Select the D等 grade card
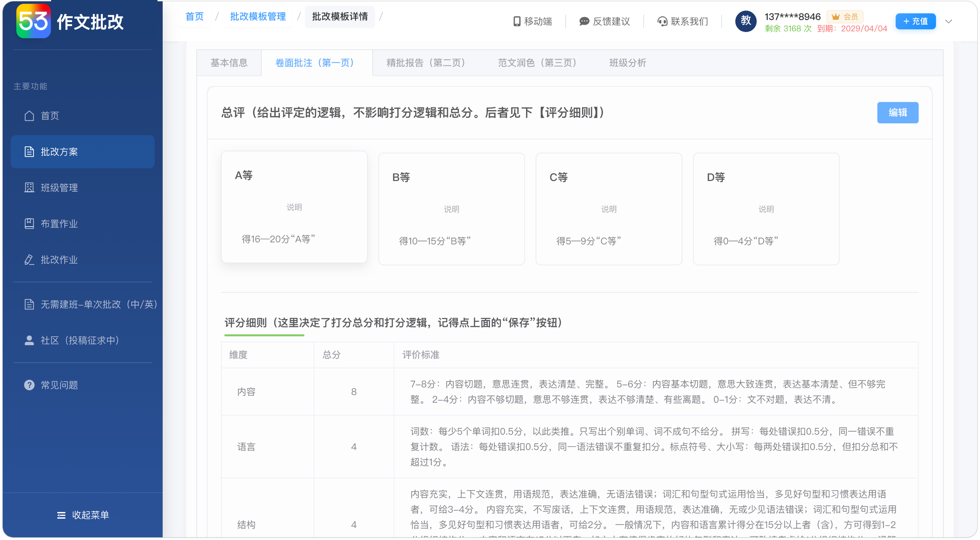Image resolution: width=980 pixels, height=540 pixels. tap(766, 209)
